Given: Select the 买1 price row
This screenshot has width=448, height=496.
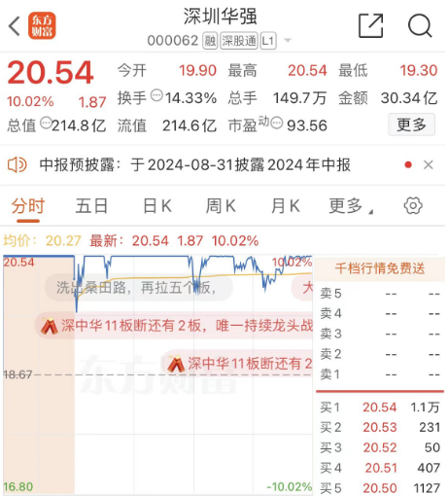Looking at the screenshot, I should tap(379, 407).
